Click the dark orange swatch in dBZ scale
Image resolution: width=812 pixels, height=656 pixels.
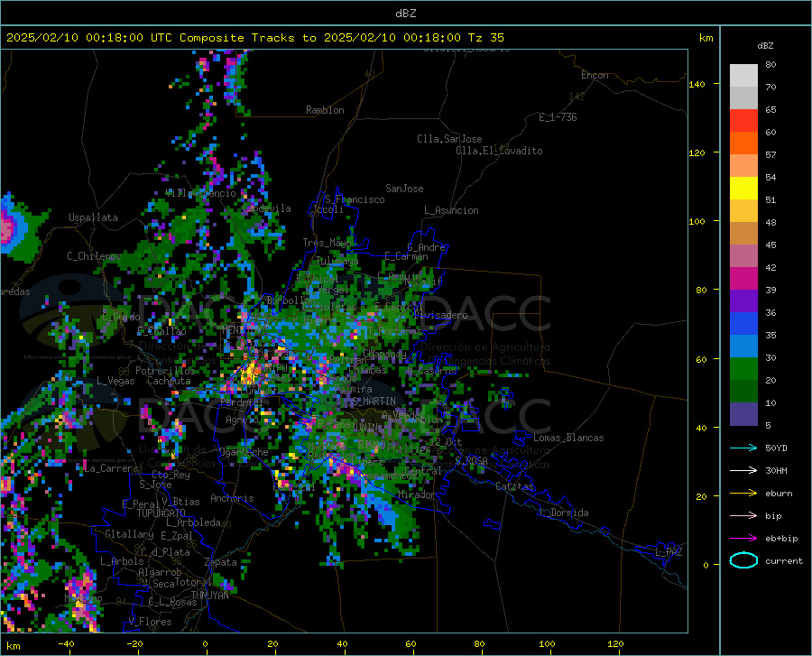coord(743,143)
